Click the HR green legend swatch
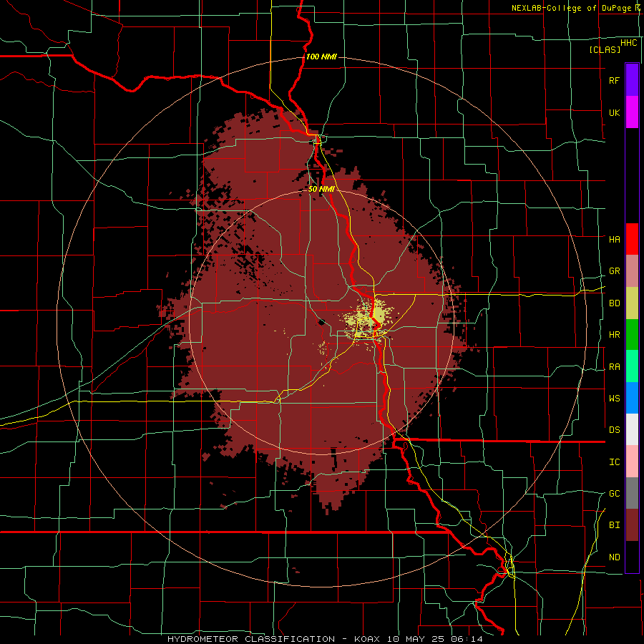 click(x=632, y=335)
